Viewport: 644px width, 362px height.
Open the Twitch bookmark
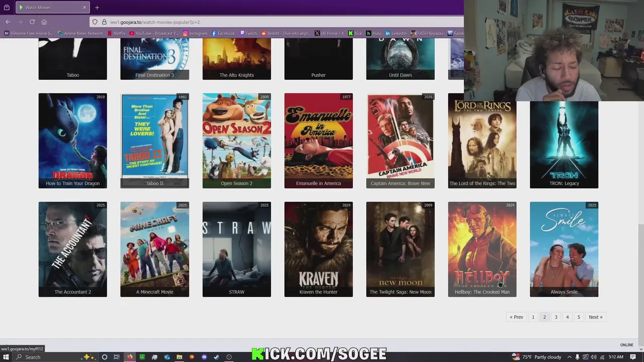[248, 33]
